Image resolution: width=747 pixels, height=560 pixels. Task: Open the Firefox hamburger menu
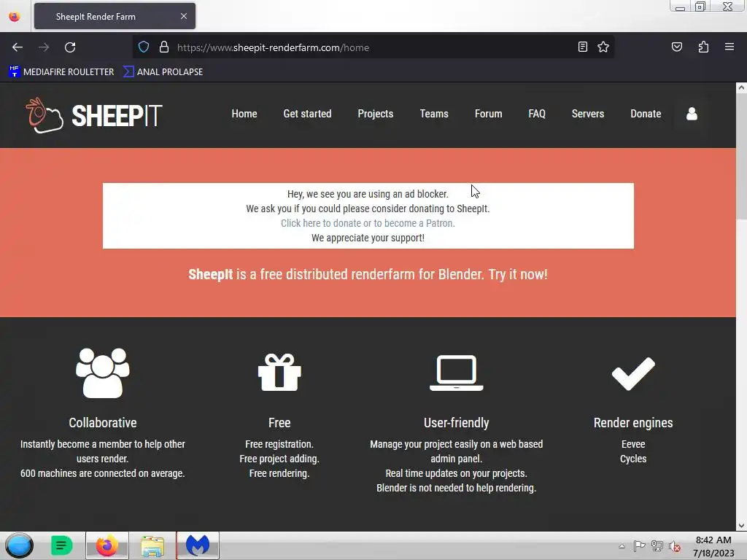pyautogui.click(x=729, y=47)
